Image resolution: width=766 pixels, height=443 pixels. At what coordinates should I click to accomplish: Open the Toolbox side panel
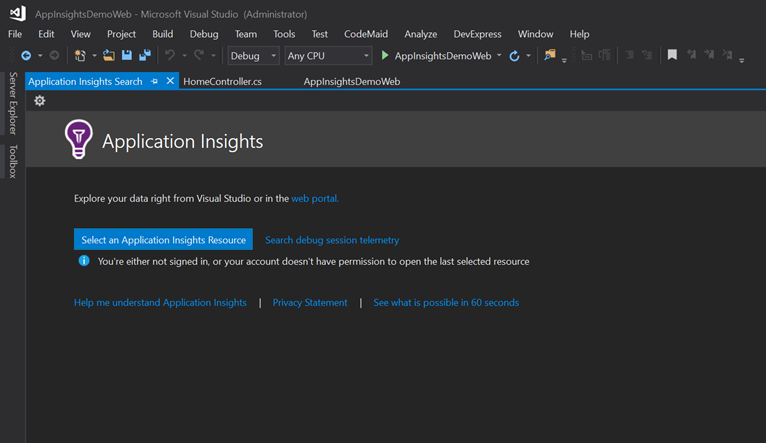tap(13, 161)
